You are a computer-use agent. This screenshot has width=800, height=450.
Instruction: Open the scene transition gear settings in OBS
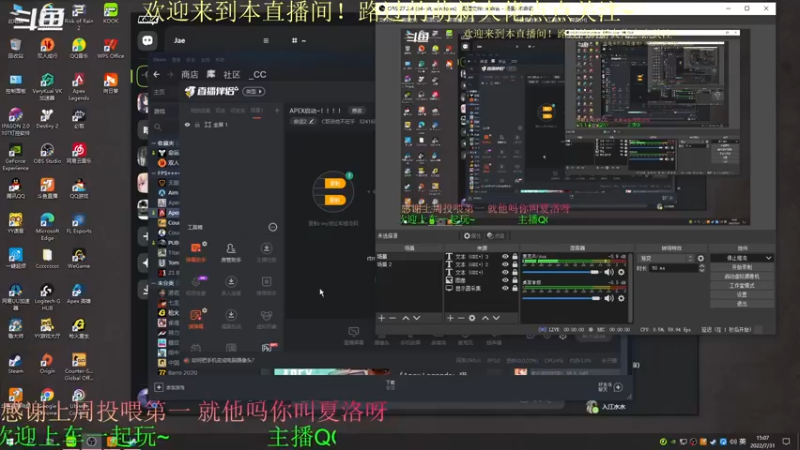[x=701, y=259]
